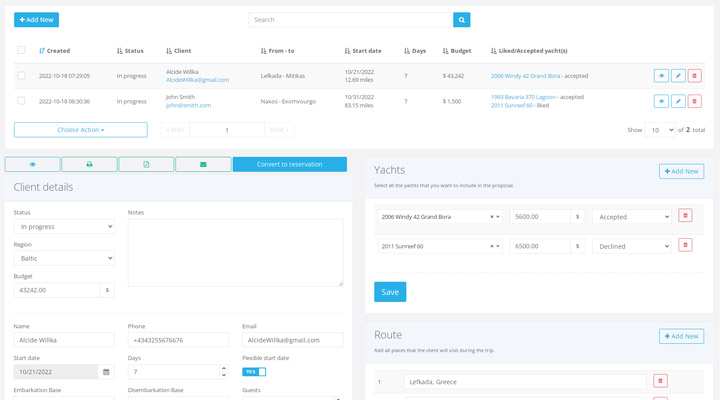Clear the 2006 Windy 42 Grand Bora selection
This screenshot has height=400, width=720.
click(492, 217)
